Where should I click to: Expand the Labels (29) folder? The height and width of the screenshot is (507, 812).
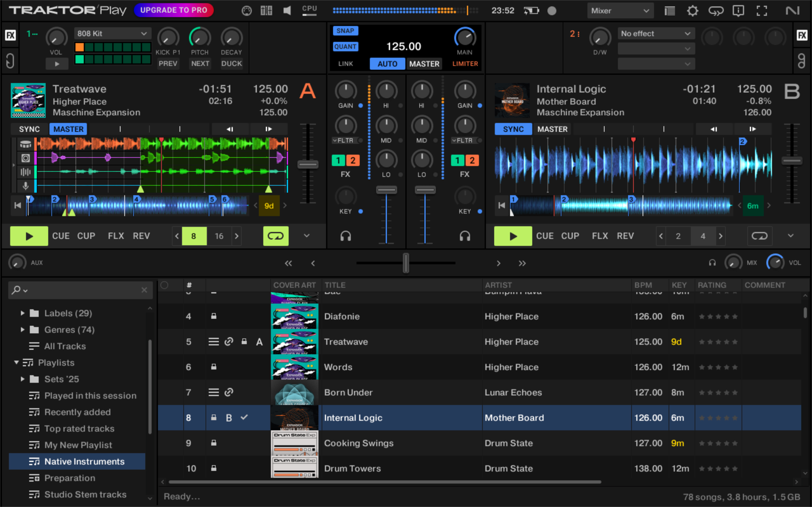pyautogui.click(x=23, y=313)
